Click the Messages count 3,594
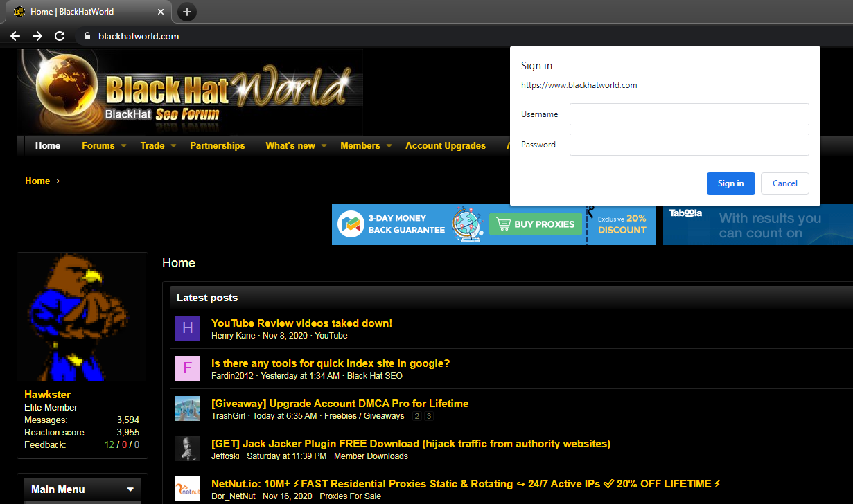853x504 pixels. 128,420
